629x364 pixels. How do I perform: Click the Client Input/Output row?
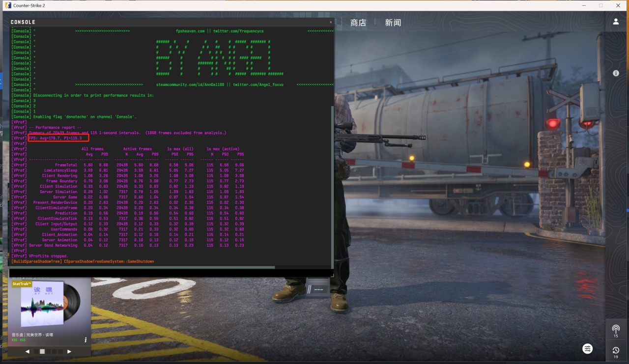coord(127,224)
